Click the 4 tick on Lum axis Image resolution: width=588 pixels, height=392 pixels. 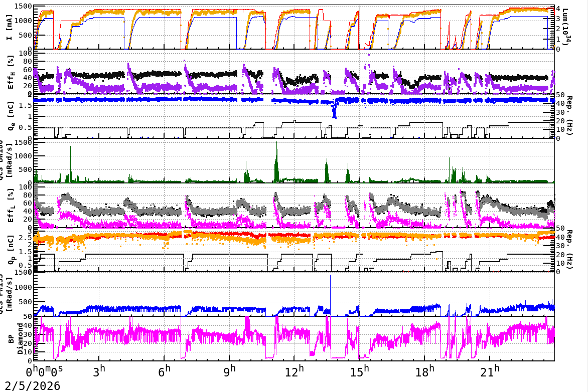point(558,9)
